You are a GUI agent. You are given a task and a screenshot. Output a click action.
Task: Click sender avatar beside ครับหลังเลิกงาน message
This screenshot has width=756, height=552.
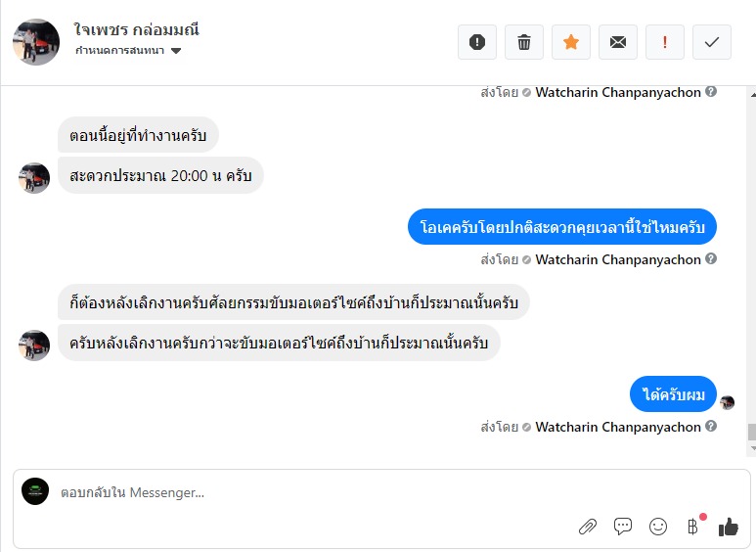point(34,345)
